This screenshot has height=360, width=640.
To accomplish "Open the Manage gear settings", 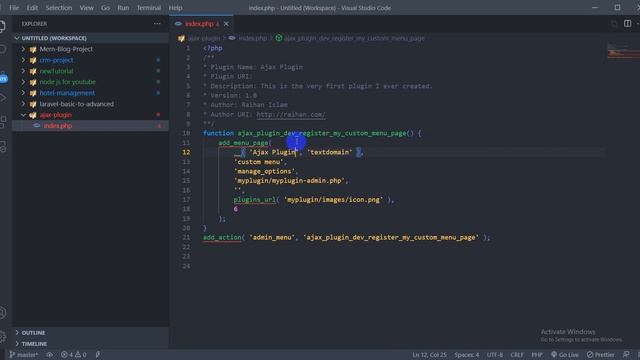I will pyautogui.click(x=2, y=337).
